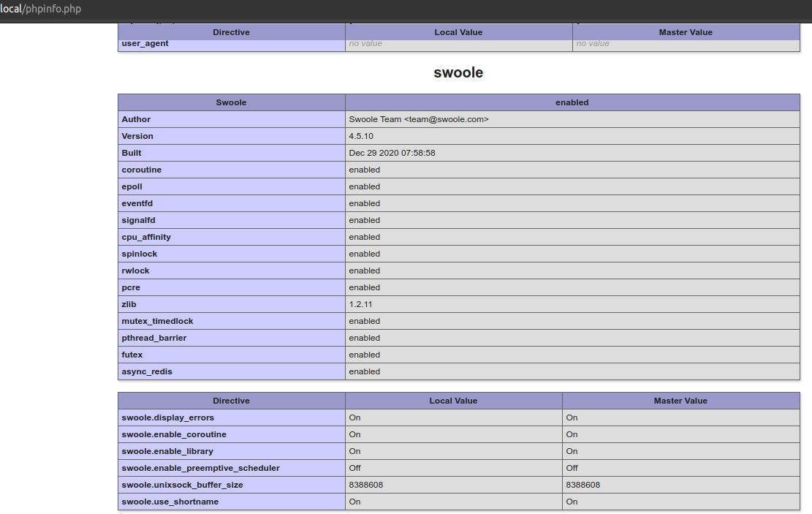Click the Swoole table header cell

[231, 102]
